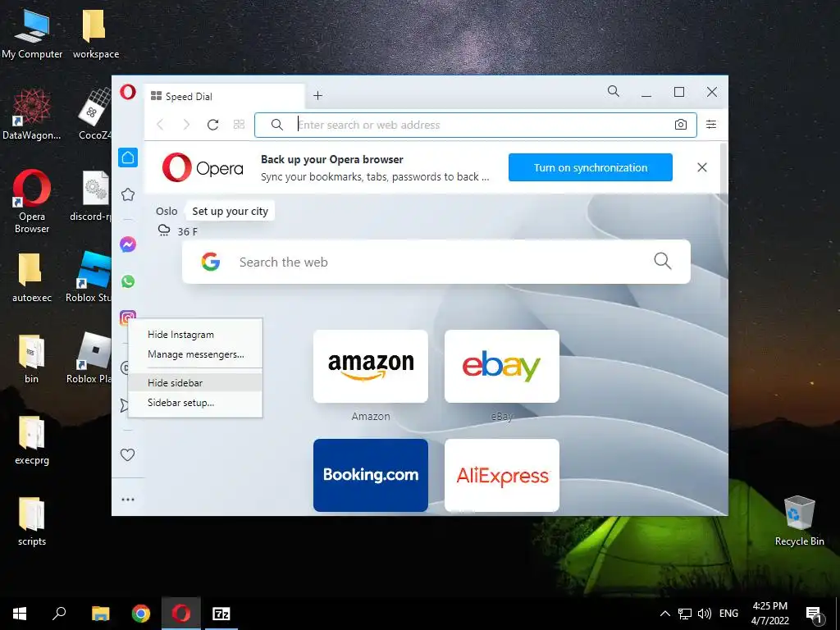Open the Windows Start menu

tap(20, 614)
